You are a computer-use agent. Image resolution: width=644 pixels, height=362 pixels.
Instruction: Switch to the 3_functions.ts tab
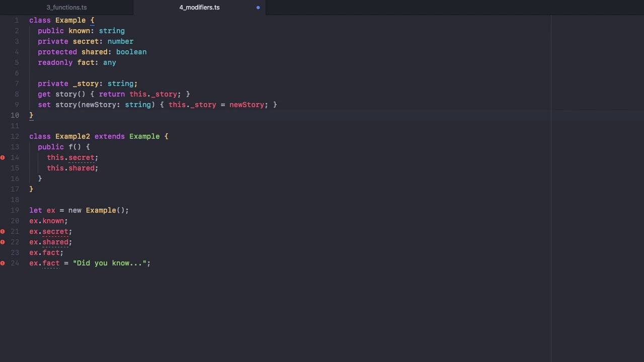coord(66,8)
